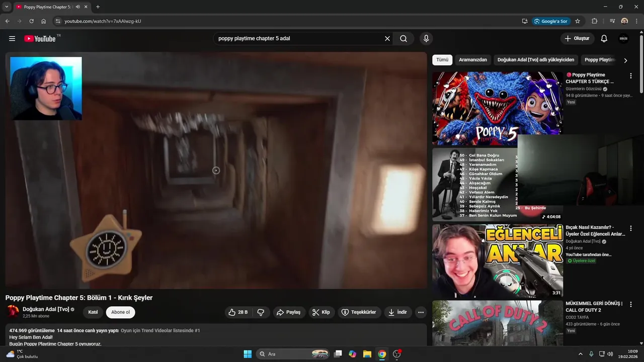The height and width of the screenshot is (362, 644).
Task: Click the Paylaş share button
Action: [x=289, y=312]
